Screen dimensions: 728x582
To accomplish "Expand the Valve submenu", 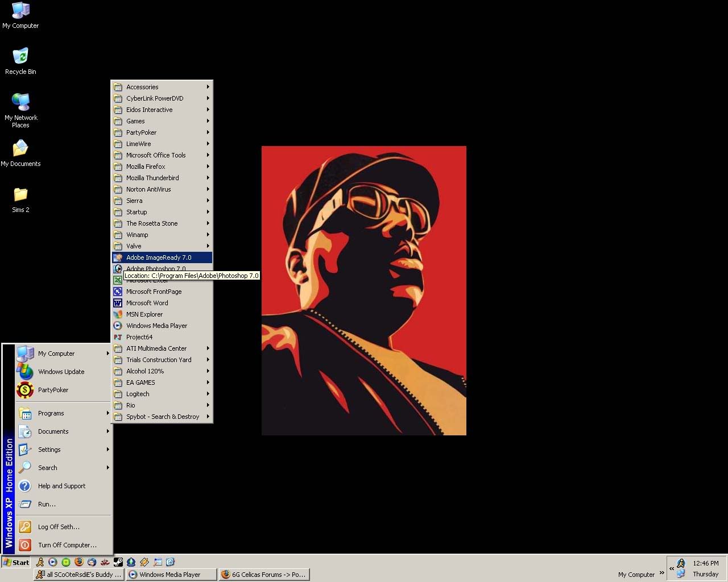I will click(162, 246).
